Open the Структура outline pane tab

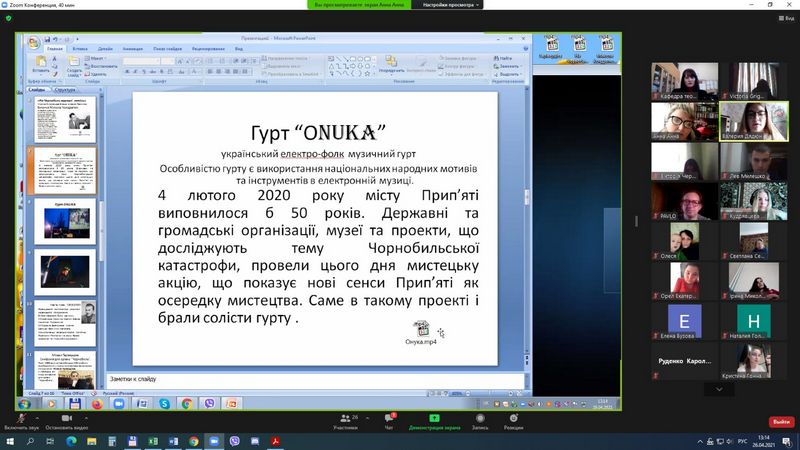click(65, 90)
